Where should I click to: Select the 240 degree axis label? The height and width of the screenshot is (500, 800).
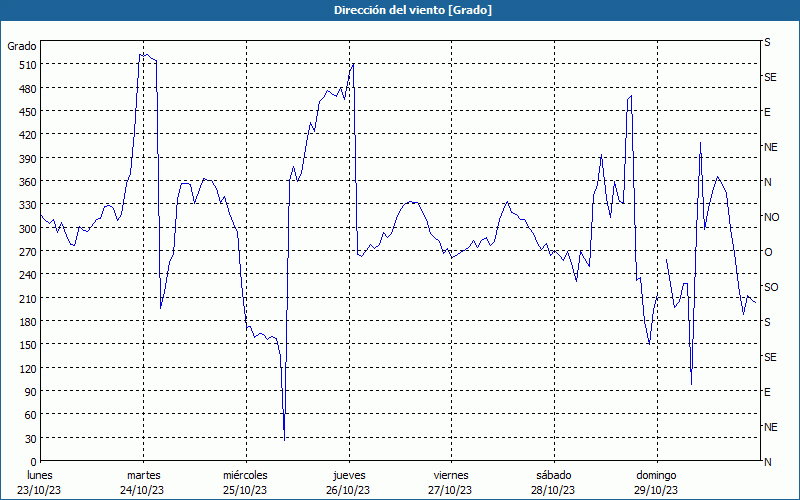[27, 275]
